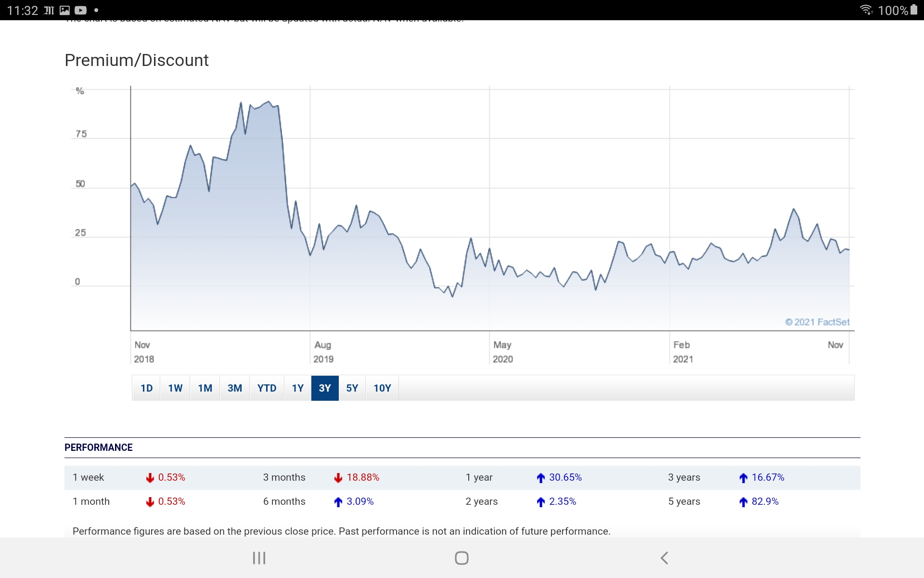This screenshot has width=924, height=578.
Task: Tap the YouTube notification icon in status bar
Action: (x=81, y=10)
